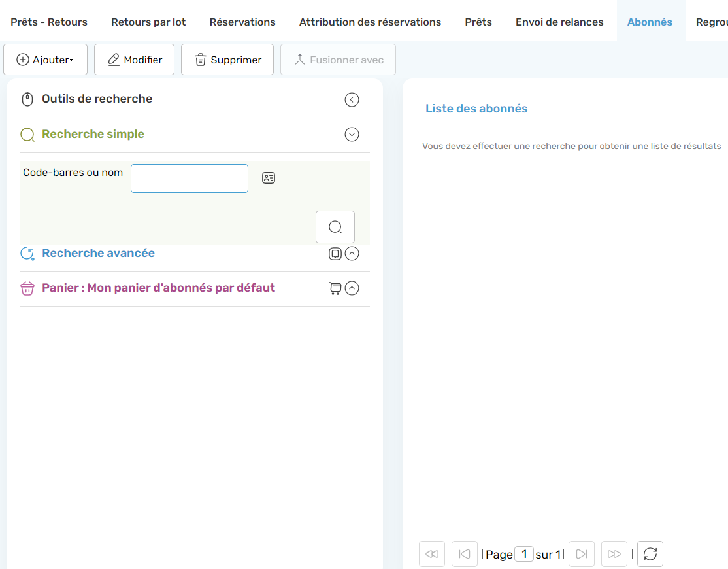Expand the Panier section chevron
This screenshot has width=728, height=569.
tap(352, 288)
